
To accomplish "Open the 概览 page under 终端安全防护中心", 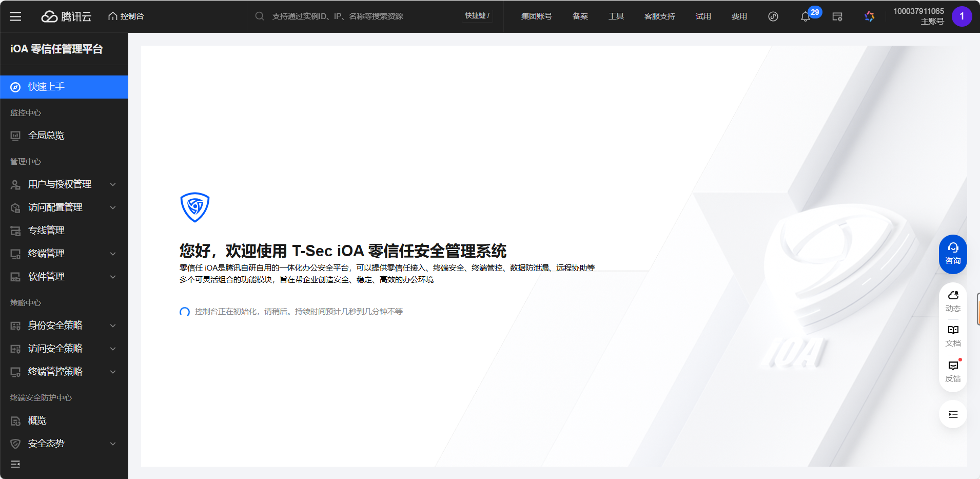I will 36,420.
